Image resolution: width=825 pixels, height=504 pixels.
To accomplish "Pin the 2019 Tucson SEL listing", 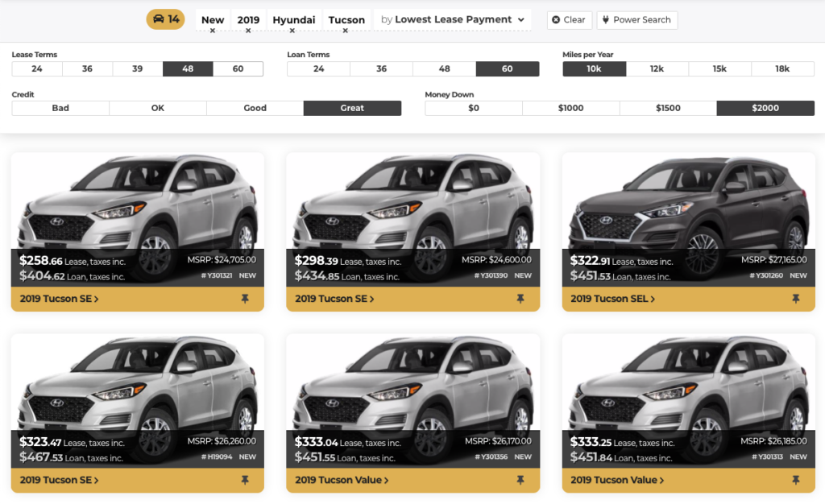I will (x=795, y=299).
